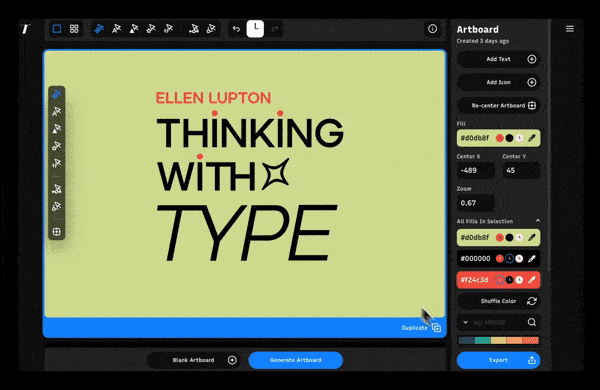
Task: Click Generate Artboard button
Action: [295, 360]
